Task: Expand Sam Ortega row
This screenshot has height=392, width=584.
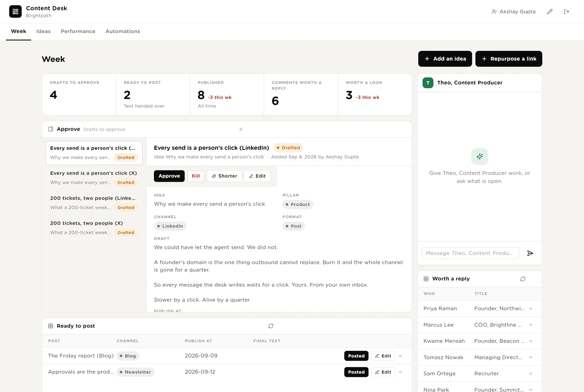Action: 531,374
